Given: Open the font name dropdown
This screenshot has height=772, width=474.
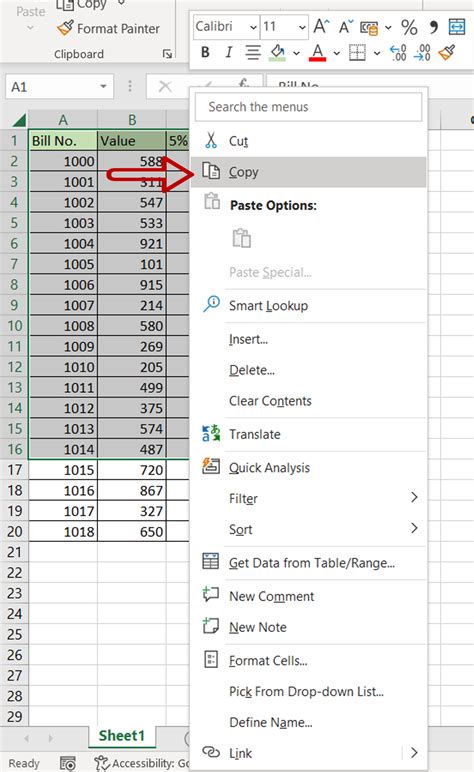Looking at the screenshot, I should [x=253, y=27].
